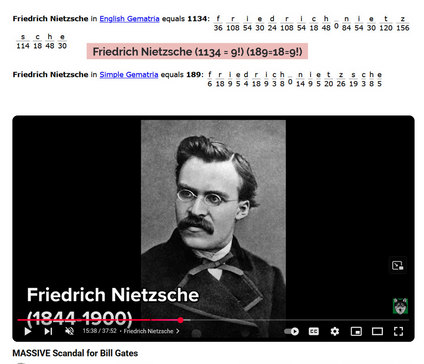Turn on closed captions
Image resolution: width=424 pixels, height=364 pixels.
coord(314,331)
